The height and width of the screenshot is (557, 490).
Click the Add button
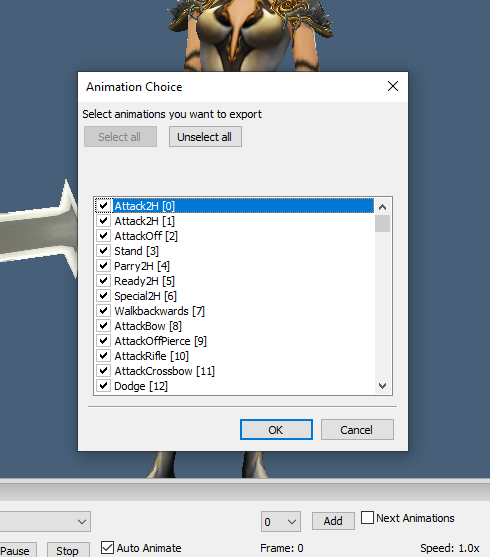pyautogui.click(x=333, y=521)
